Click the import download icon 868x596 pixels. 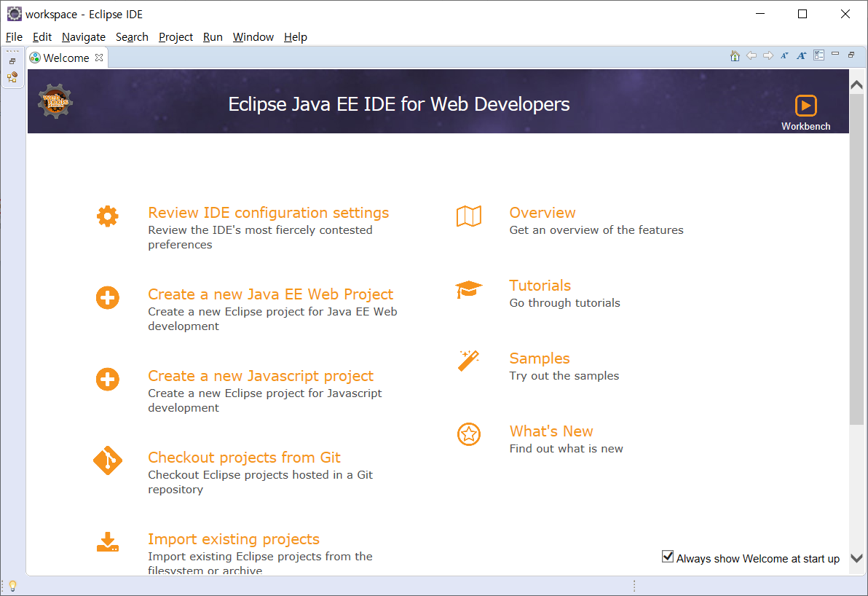pyautogui.click(x=107, y=542)
